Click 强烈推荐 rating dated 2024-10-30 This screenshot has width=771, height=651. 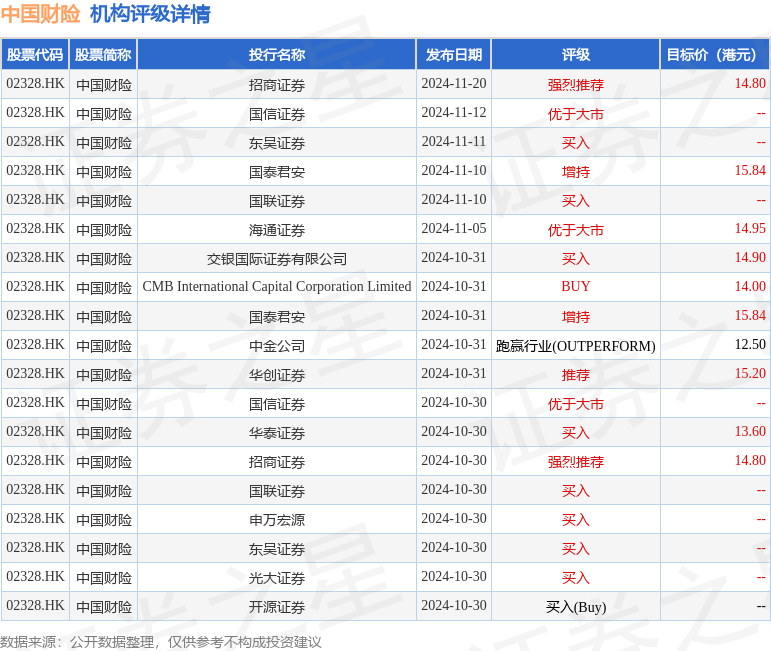[576, 462]
